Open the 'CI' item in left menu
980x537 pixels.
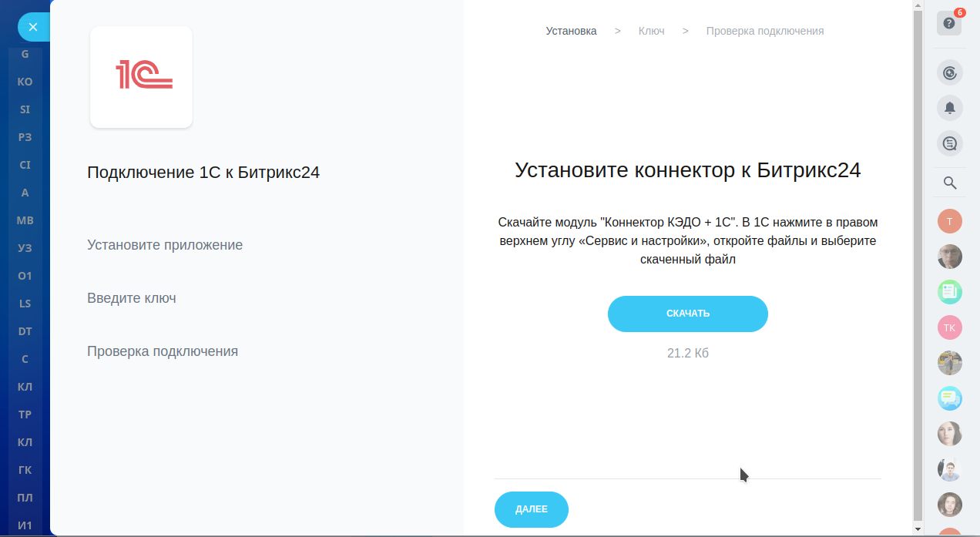(x=25, y=165)
